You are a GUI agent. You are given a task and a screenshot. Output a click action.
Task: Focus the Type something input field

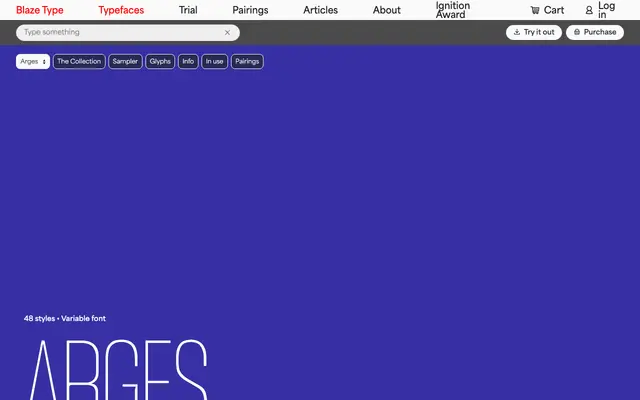tap(128, 33)
